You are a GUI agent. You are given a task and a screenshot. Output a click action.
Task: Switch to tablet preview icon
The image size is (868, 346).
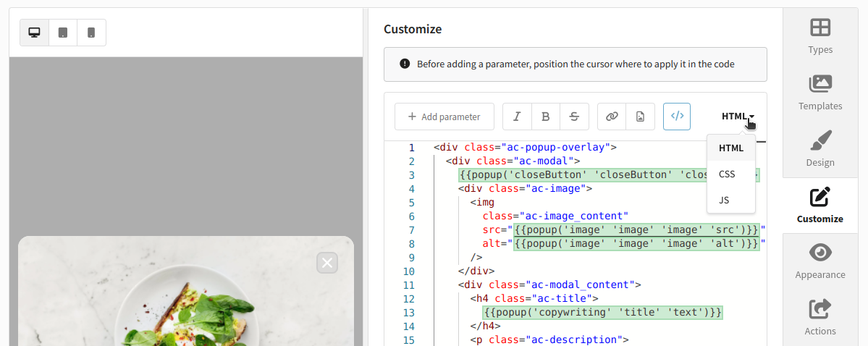click(63, 33)
